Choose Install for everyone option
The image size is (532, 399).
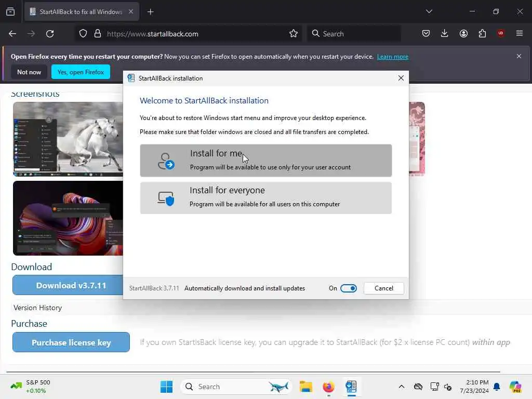(265, 198)
